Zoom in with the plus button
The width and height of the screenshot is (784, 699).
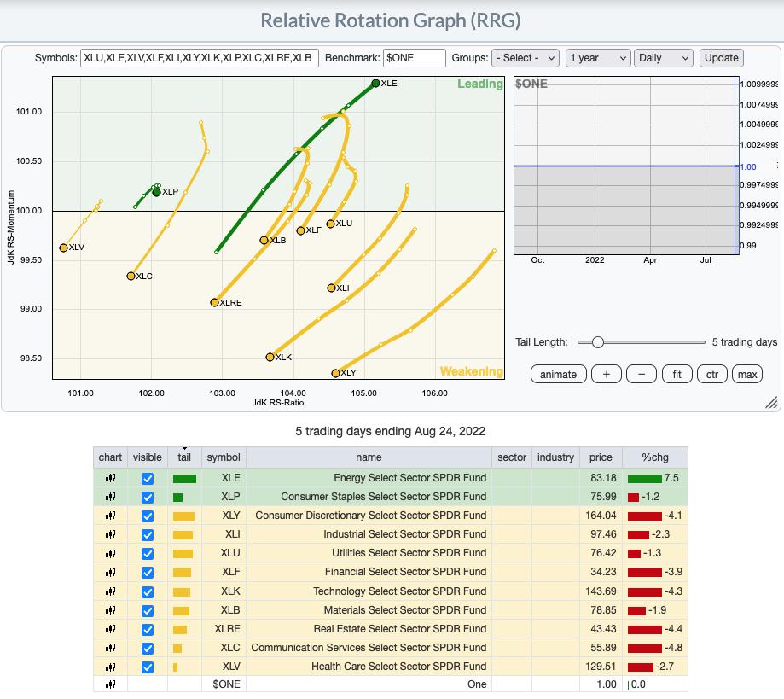(x=606, y=375)
